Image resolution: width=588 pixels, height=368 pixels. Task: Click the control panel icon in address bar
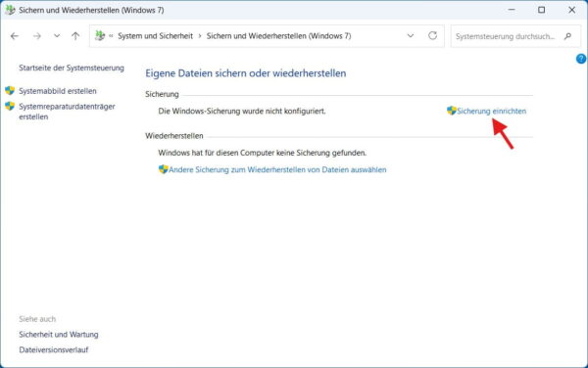pos(100,36)
